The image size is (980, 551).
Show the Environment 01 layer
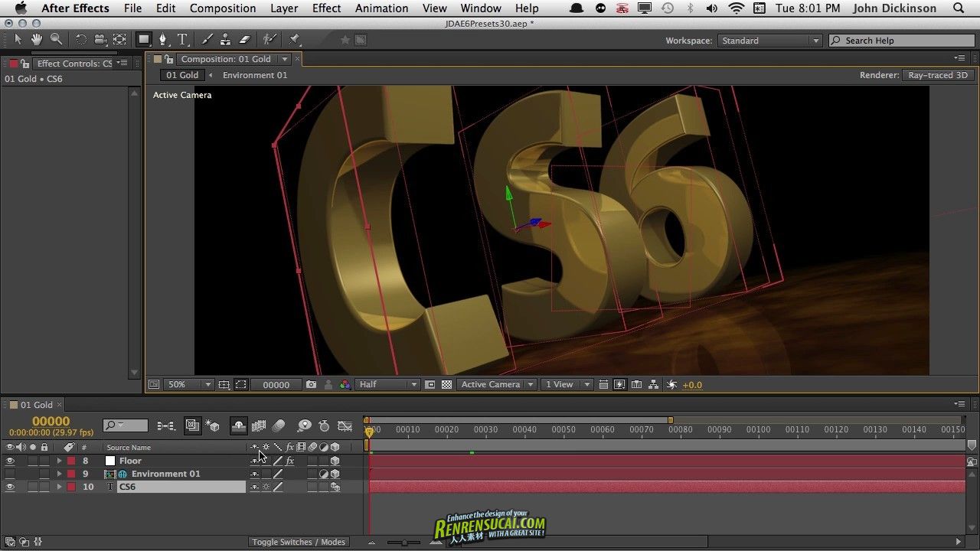(10, 474)
